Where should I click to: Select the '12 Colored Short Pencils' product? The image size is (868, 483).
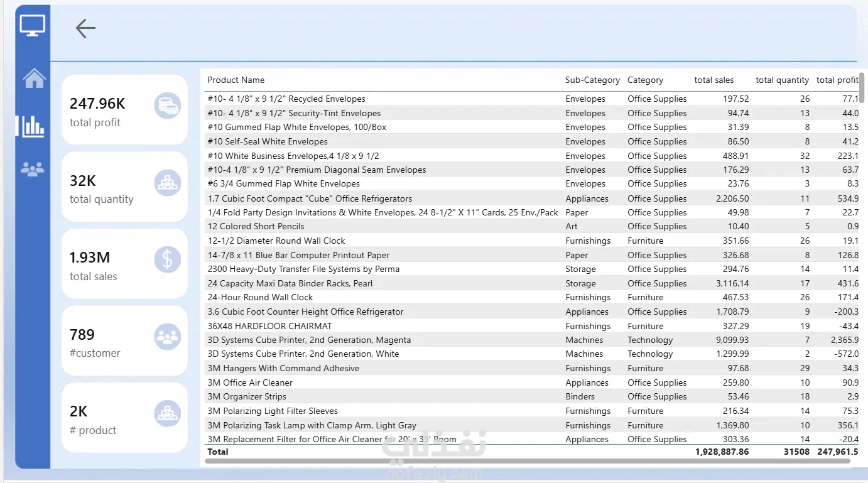pyautogui.click(x=533, y=226)
